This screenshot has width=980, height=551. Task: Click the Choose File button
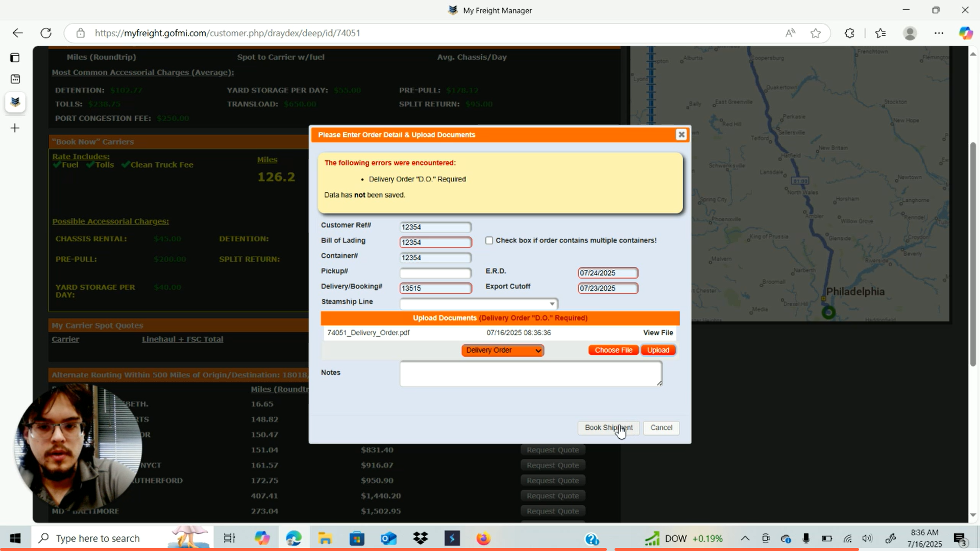pyautogui.click(x=613, y=350)
